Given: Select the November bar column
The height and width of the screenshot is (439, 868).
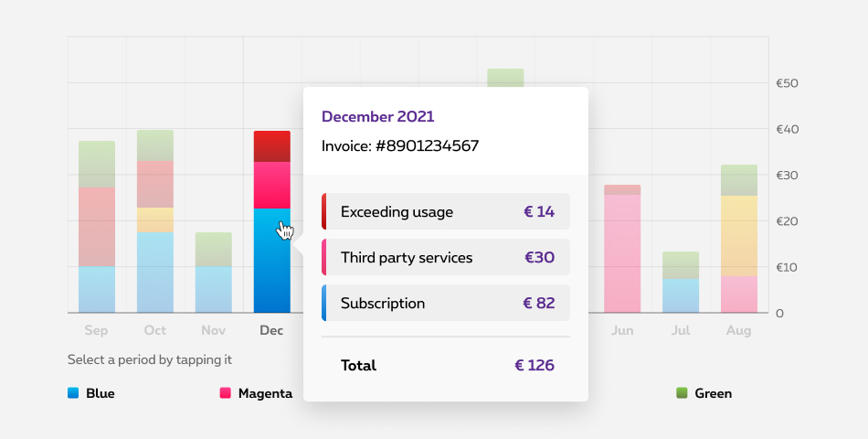Looking at the screenshot, I should 213,273.
